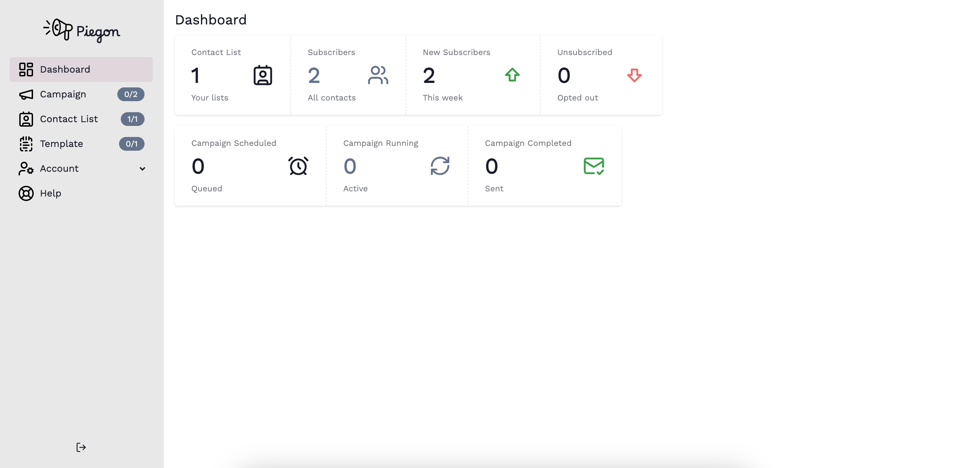Go to the Campaign section
This screenshot has width=980, height=468.
point(81,94)
